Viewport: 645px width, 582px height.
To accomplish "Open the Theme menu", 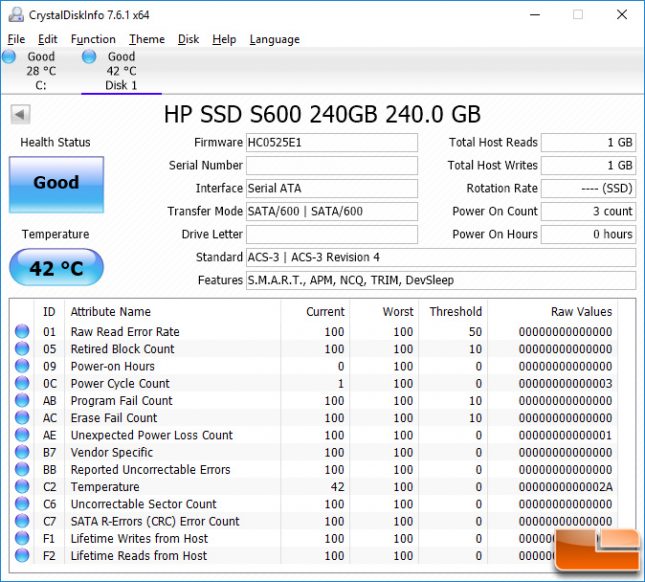I will point(147,39).
